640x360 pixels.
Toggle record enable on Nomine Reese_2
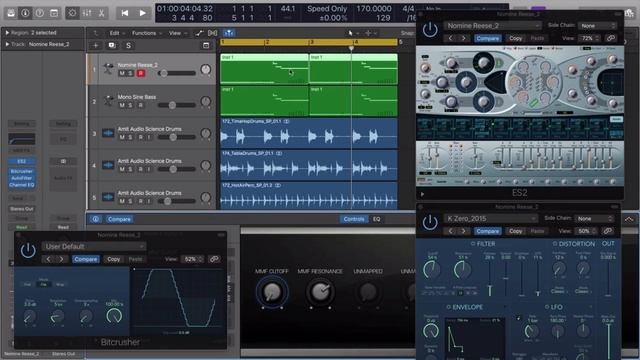pyautogui.click(x=141, y=73)
